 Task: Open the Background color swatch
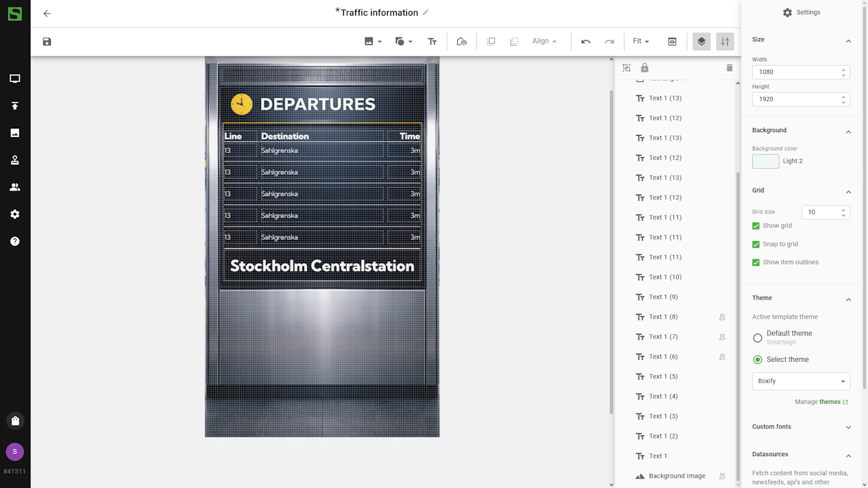pyautogui.click(x=766, y=161)
